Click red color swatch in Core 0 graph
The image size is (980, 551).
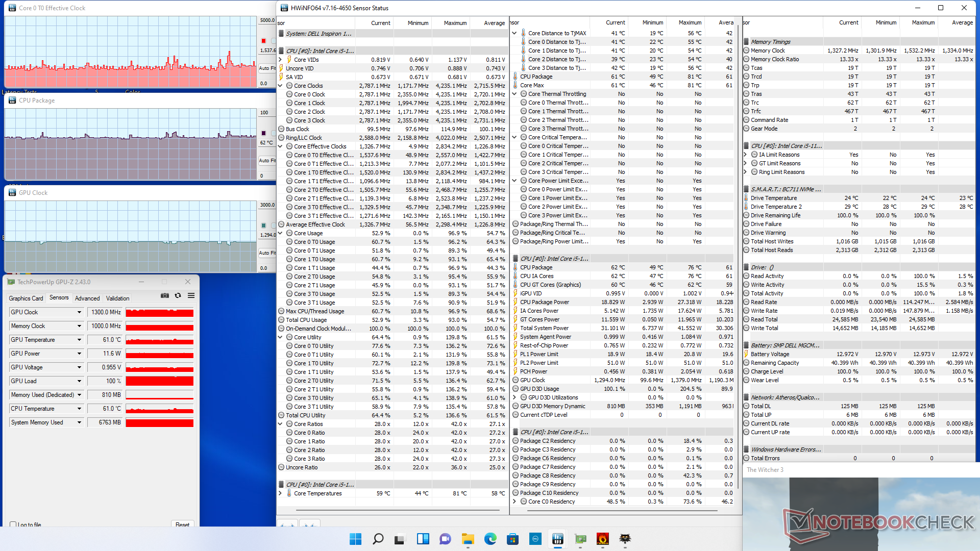(264, 41)
